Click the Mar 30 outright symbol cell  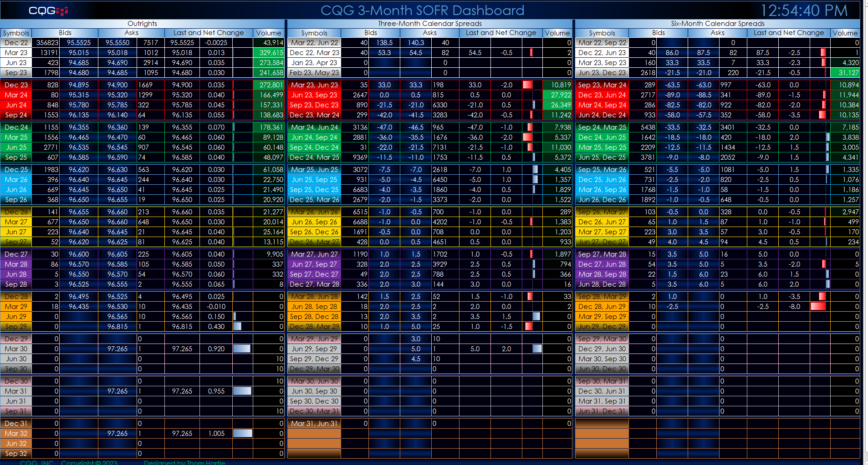[x=16, y=349]
